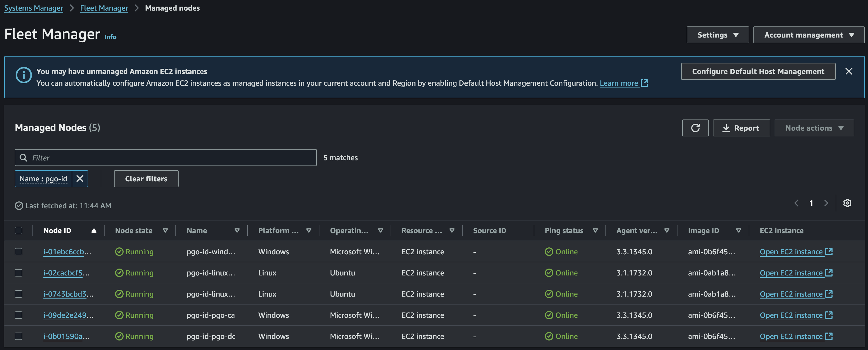Open the Account management dropdown

(808, 35)
